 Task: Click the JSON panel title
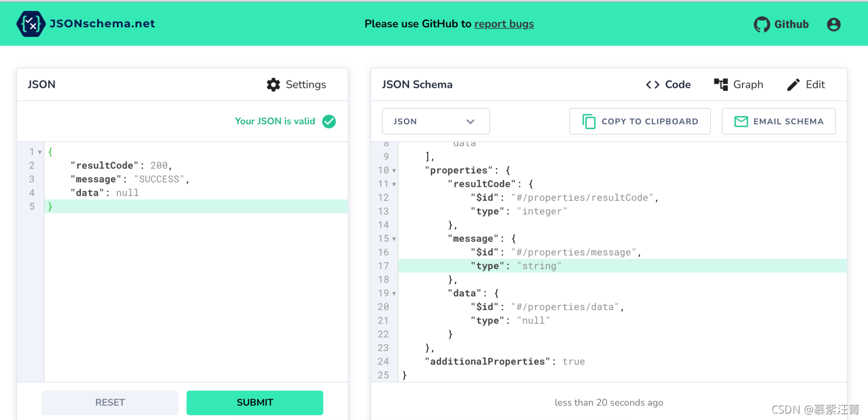tap(42, 84)
